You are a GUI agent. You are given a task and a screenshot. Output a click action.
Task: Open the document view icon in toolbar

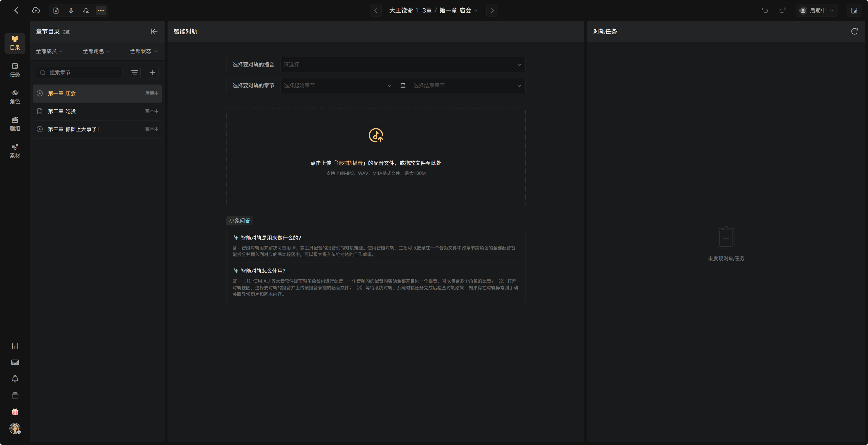pos(56,11)
